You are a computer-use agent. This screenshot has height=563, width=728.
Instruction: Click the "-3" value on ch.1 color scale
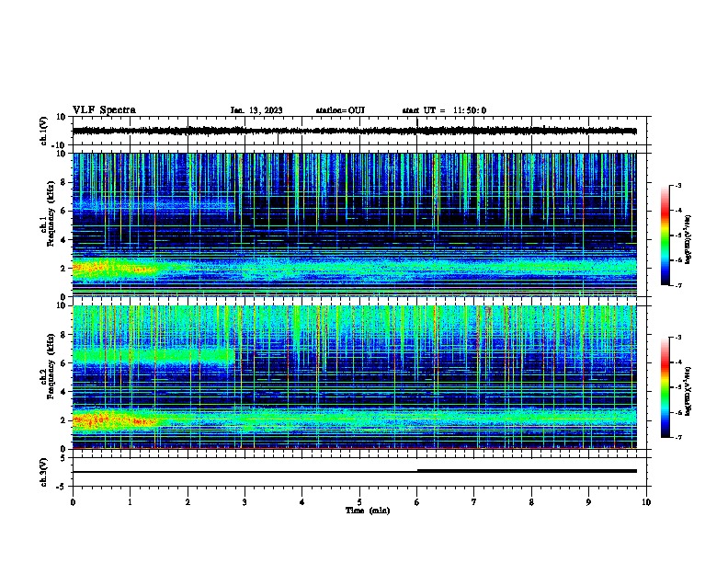[x=678, y=185]
